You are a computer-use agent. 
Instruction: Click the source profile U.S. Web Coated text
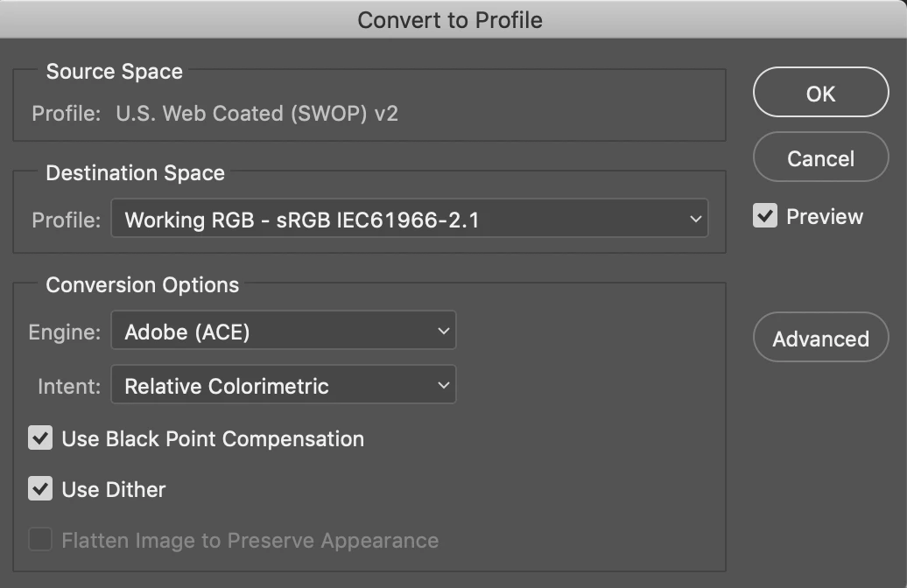(257, 114)
